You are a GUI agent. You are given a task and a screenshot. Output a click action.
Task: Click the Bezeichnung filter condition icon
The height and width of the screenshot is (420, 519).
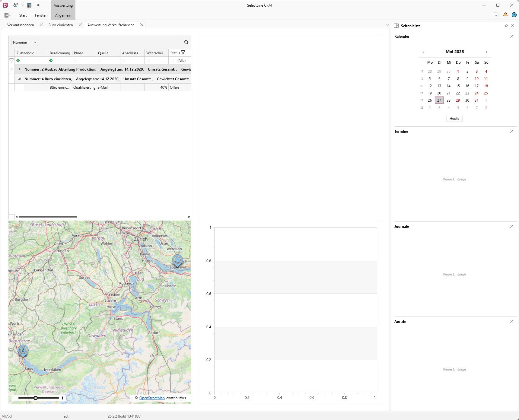pyautogui.click(x=51, y=60)
